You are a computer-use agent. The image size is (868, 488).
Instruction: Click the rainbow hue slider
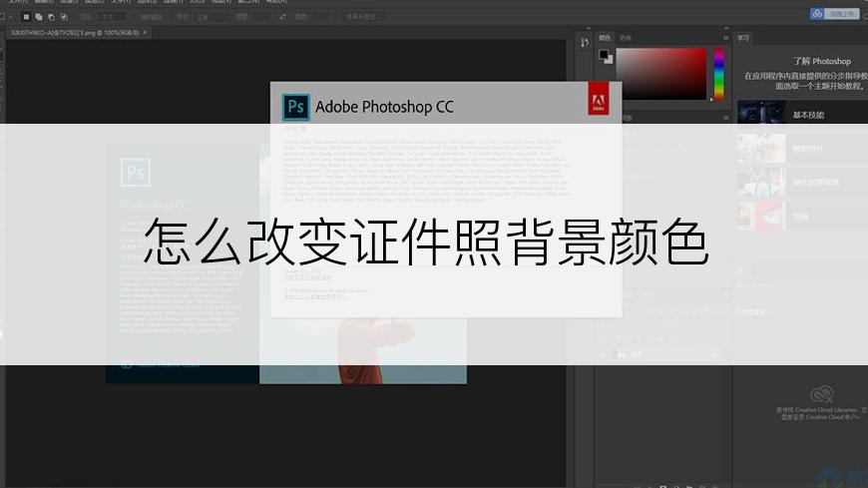pyautogui.click(x=718, y=74)
